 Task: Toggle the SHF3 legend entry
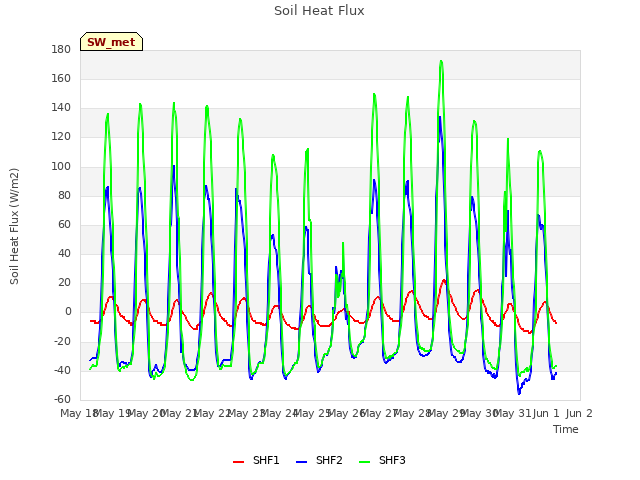pyautogui.click(x=382, y=460)
